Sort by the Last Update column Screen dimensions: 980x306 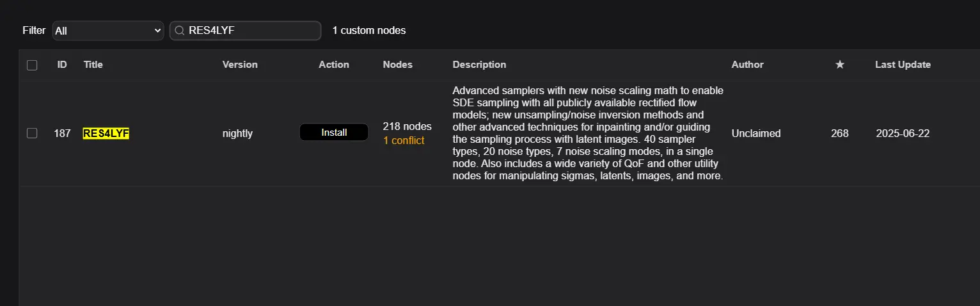click(x=903, y=65)
